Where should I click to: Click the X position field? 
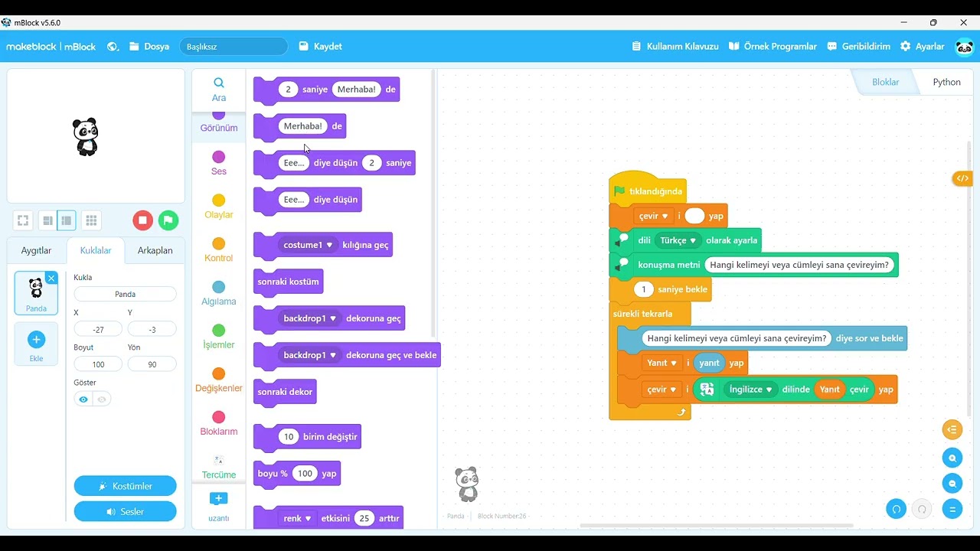click(x=98, y=329)
